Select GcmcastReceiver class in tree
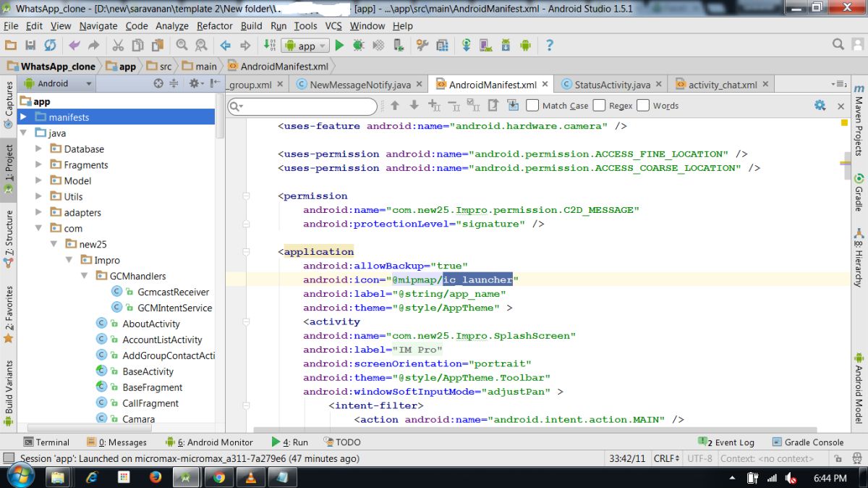 click(173, 292)
